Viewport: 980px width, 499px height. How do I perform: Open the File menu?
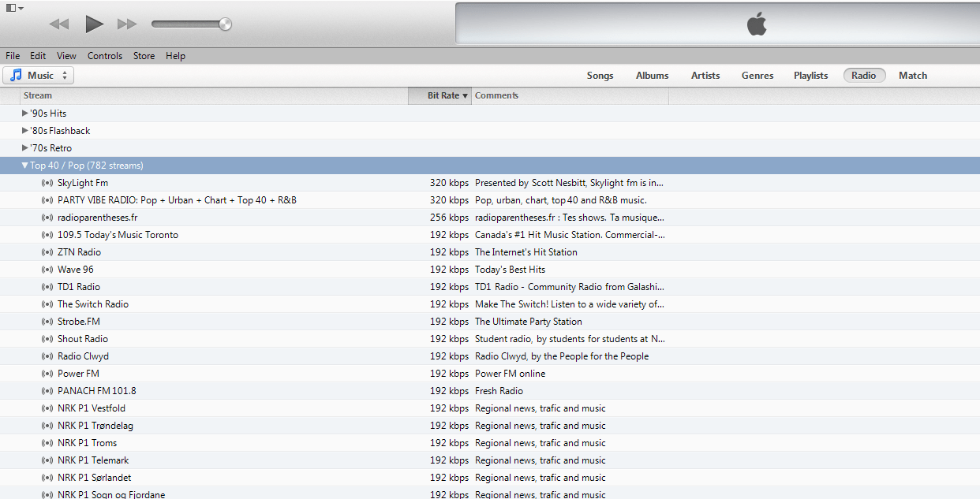click(13, 56)
